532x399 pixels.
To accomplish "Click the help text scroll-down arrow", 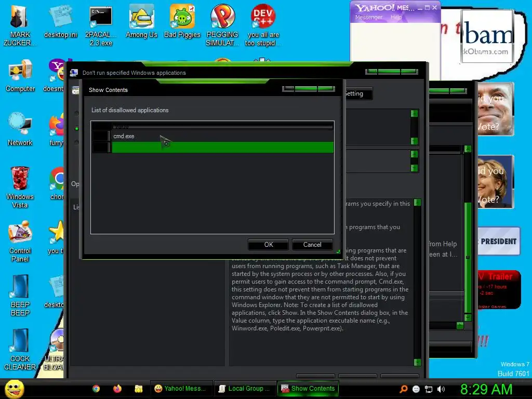I will [417, 362].
